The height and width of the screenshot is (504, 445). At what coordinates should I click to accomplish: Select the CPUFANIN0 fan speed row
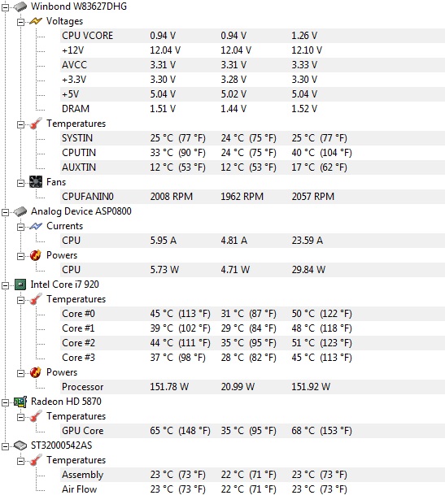[252, 197]
